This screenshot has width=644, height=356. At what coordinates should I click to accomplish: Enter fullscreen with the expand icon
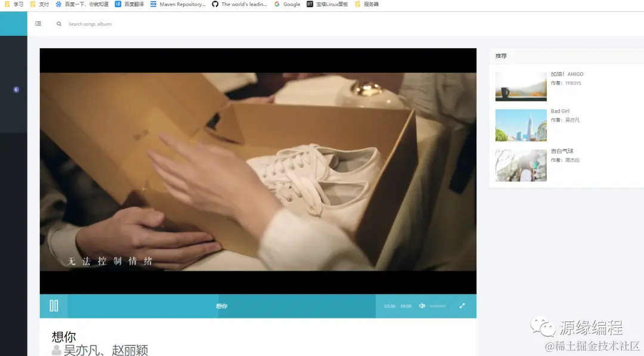pos(462,306)
